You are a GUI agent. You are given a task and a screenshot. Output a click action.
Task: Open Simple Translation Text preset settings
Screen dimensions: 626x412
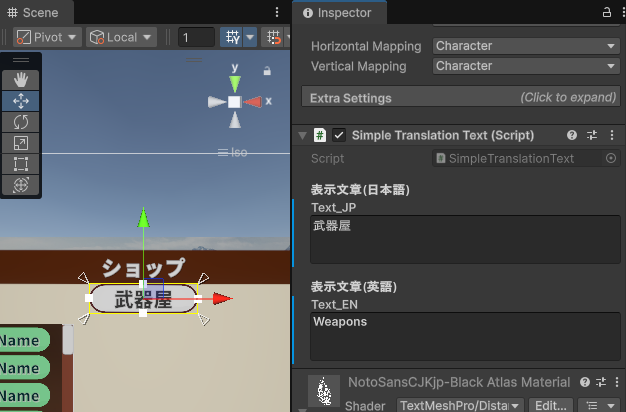click(x=591, y=135)
